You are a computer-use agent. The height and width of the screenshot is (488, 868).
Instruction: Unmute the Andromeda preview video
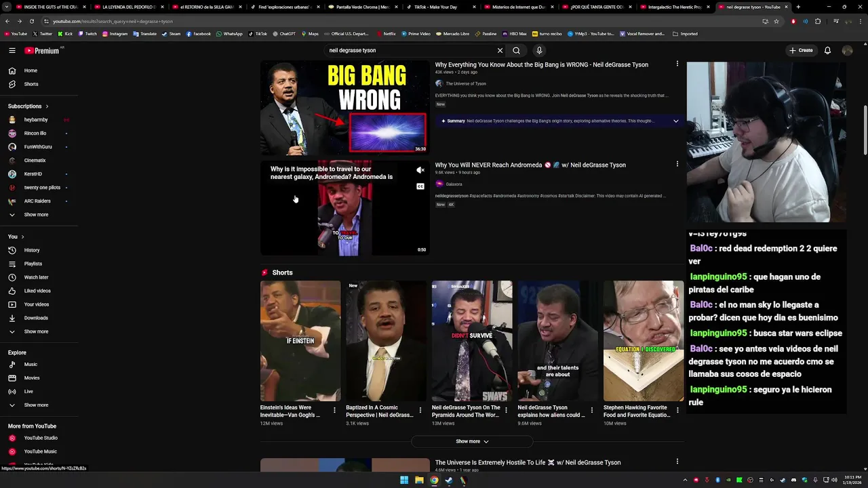tap(420, 170)
